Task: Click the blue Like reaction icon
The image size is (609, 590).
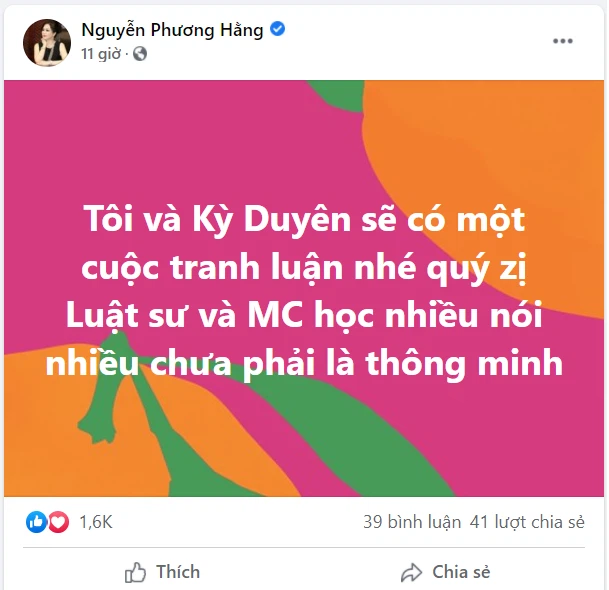Action: [36, 522]
